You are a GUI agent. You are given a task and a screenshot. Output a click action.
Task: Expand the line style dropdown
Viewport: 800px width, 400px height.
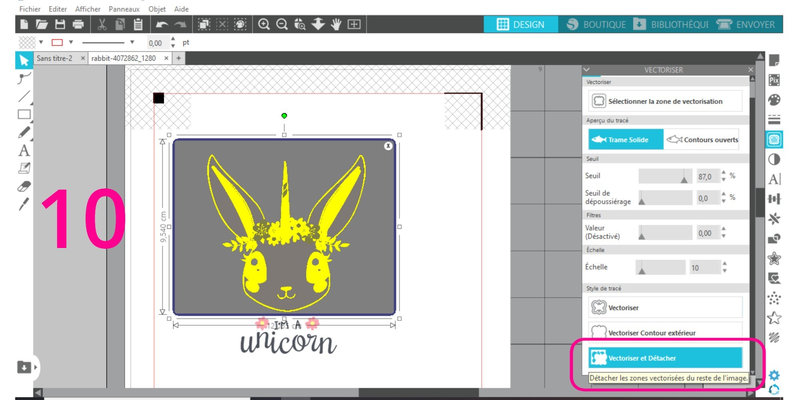pos(131,43)
